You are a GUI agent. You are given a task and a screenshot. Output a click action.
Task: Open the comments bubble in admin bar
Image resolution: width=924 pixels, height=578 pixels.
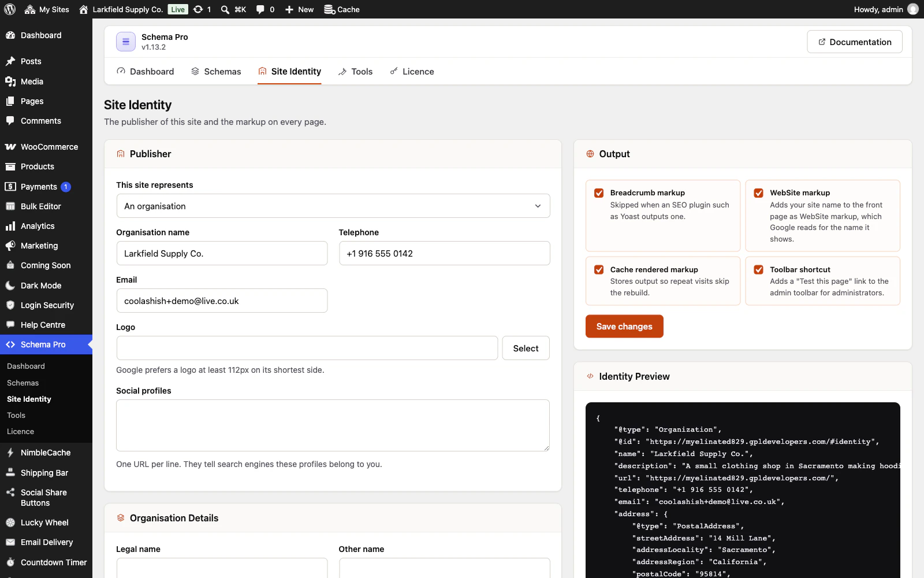[x=260, y=9]
